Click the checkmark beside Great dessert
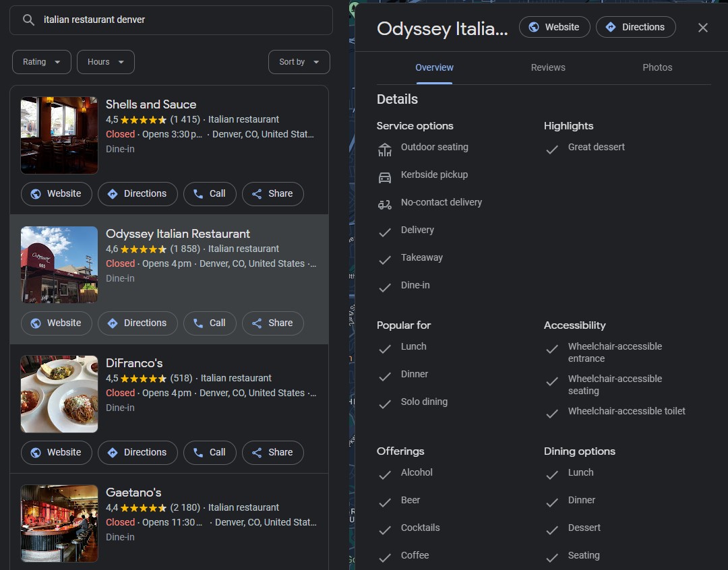728x570 pixels. (552, 150)
